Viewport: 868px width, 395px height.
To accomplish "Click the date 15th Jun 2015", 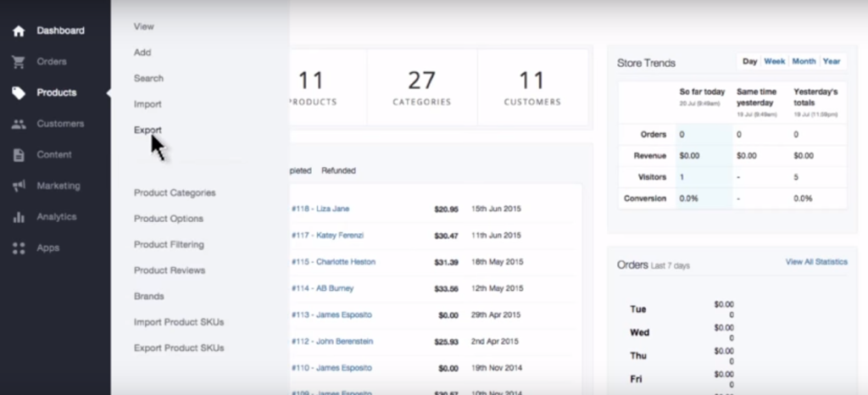I will tap(496, 209).
